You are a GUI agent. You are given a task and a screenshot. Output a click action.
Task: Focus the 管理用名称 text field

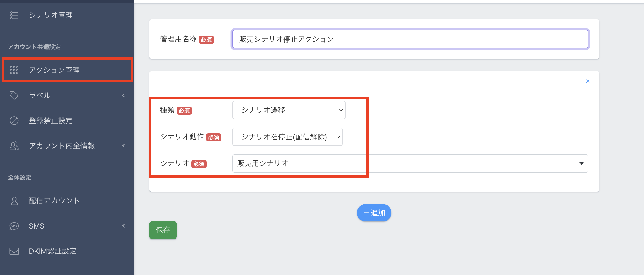pyautogui.click(x=410, y=39)
